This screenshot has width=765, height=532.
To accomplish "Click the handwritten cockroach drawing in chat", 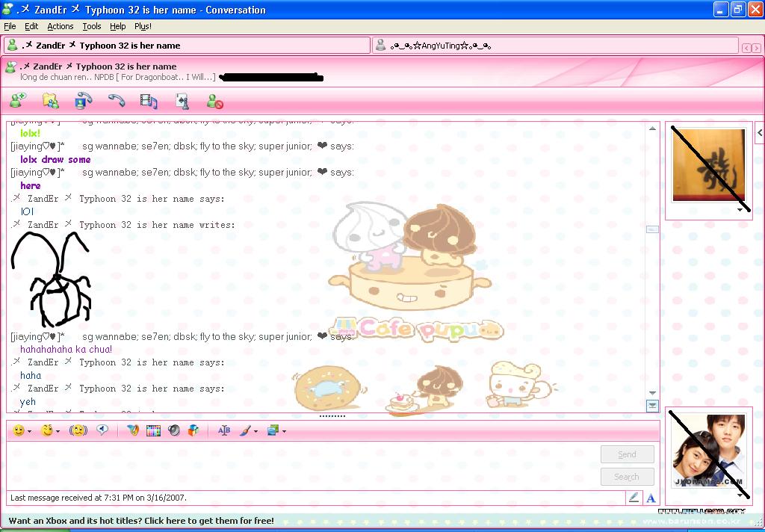I will tap(52, 279).
